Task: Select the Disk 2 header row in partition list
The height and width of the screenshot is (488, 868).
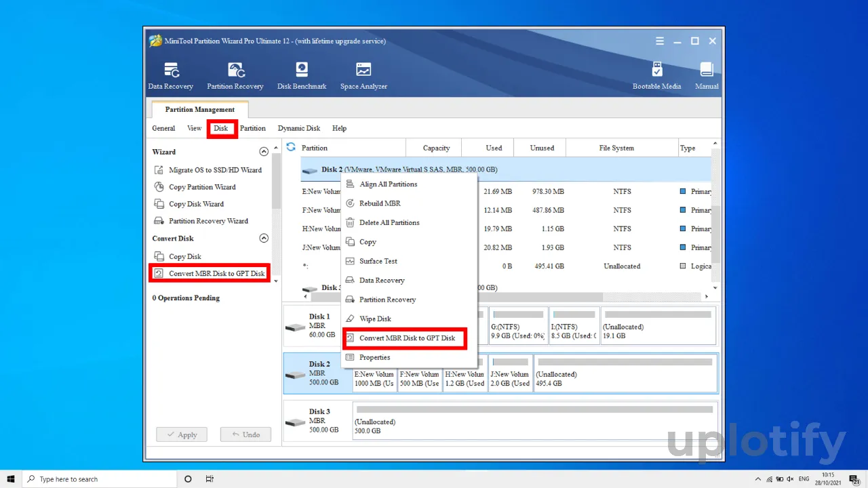Action: [x=506, y=169]
